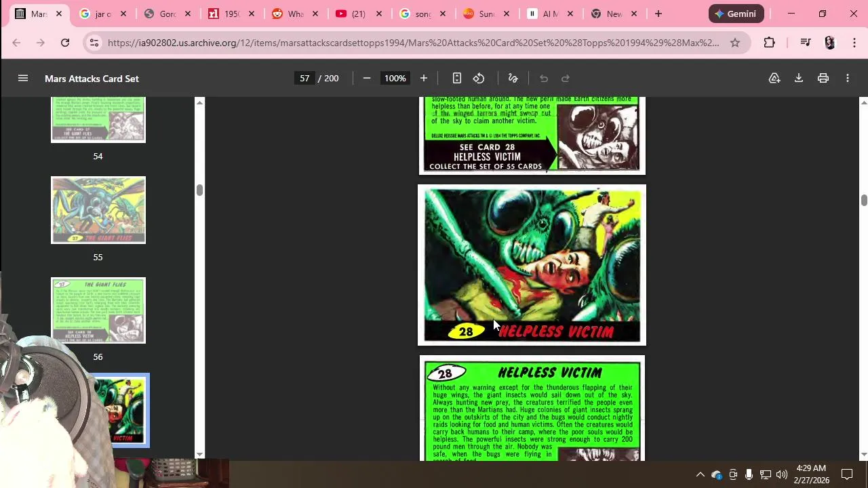Image resolution: width=868 pixels, height=488 pixels.
Task: Zoom out with the minus button
Action: (x=367, y=79)
